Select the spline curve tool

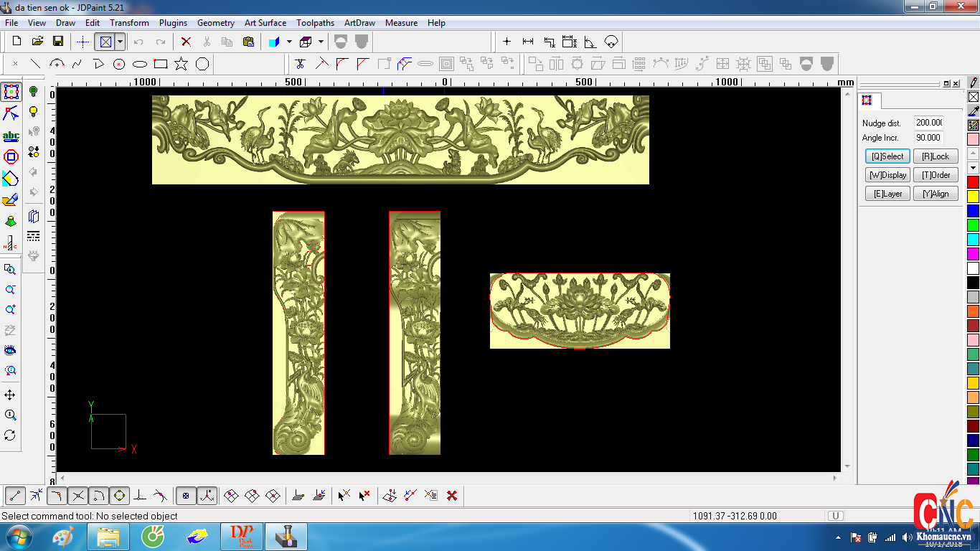pos(77,64)
